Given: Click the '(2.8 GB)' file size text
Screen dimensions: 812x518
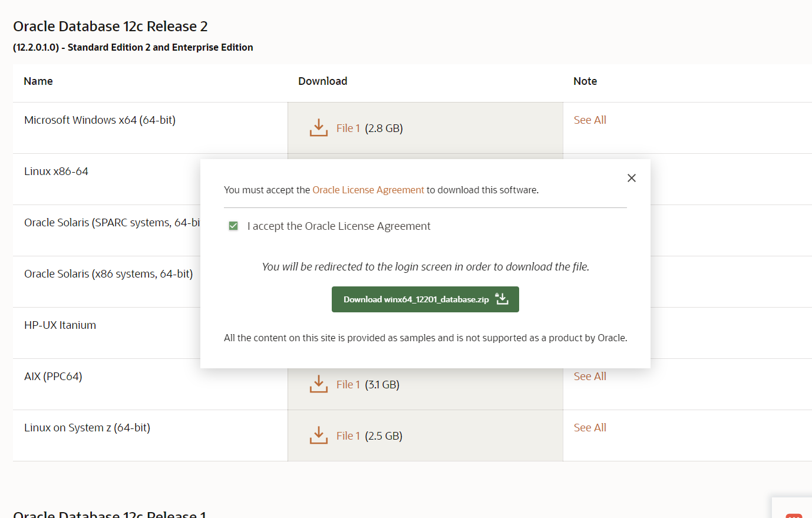Looking at the screenshot, I should (x=384, y=128).
